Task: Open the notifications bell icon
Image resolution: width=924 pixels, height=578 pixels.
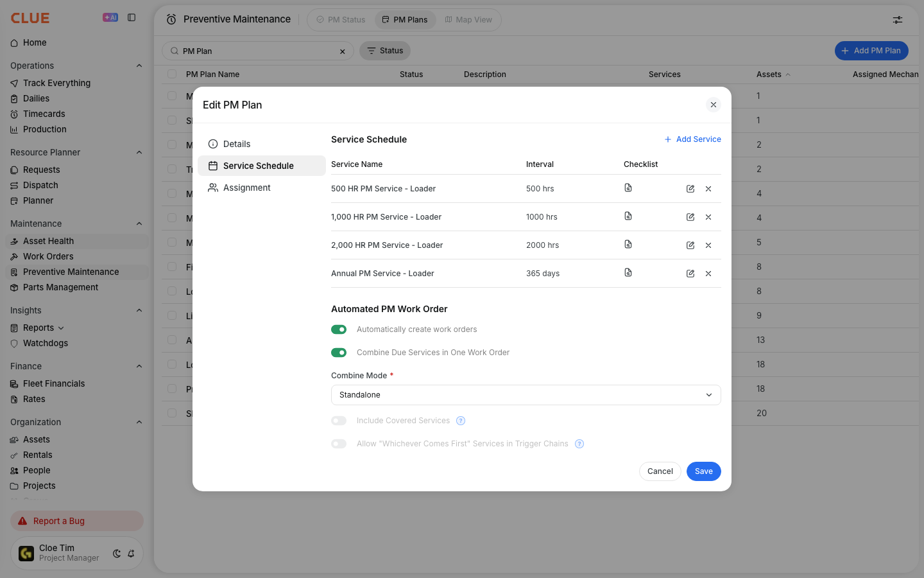Action: point(131,554)
